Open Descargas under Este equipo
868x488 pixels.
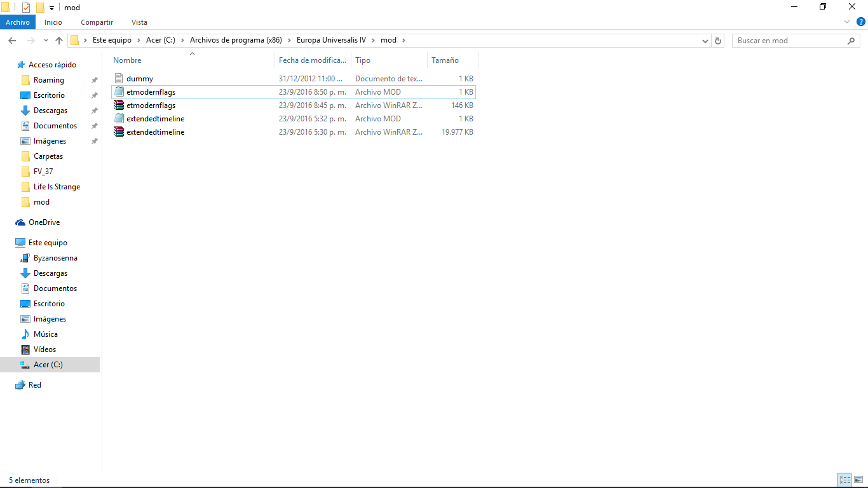coord(50,273)
